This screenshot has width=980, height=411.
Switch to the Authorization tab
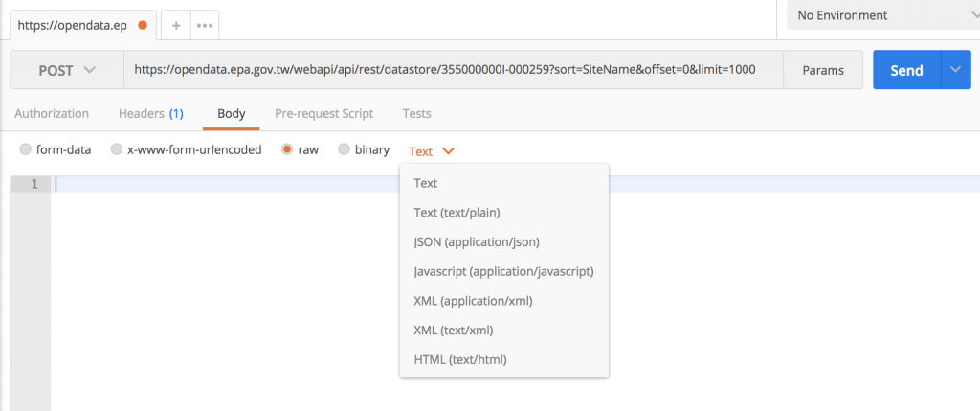tap(52, 113)
